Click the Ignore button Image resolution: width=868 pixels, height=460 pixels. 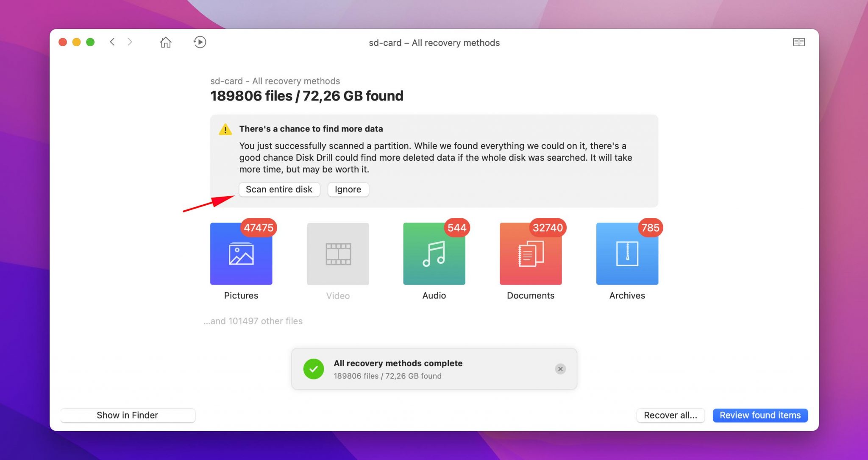point(348,190)
